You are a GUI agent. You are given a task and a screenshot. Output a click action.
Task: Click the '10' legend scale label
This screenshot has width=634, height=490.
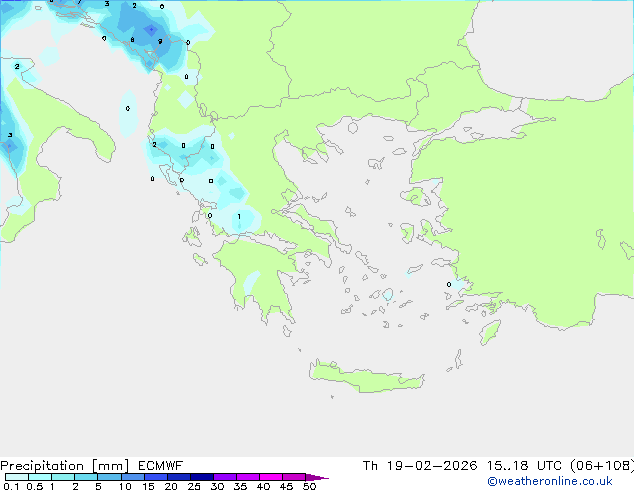coord(125,486)
